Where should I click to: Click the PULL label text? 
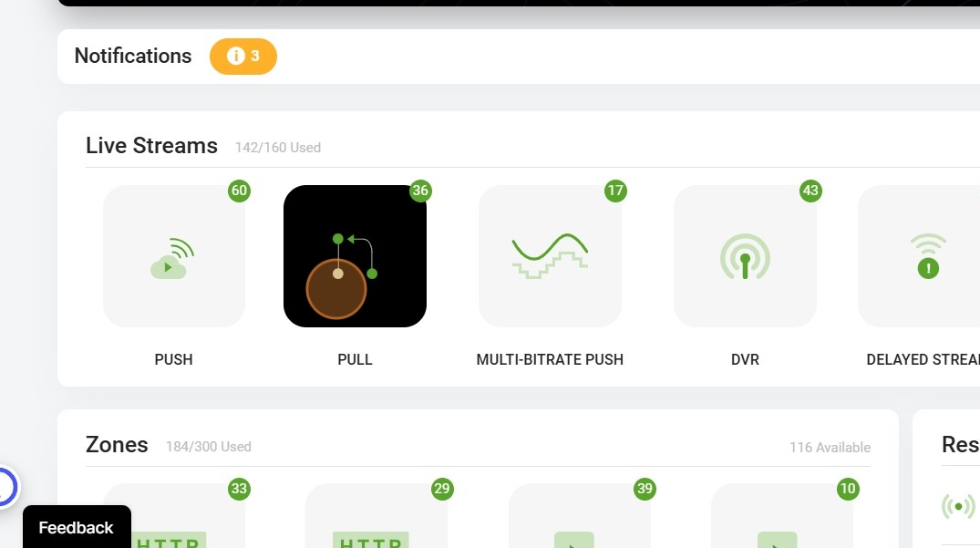(355, 360)
